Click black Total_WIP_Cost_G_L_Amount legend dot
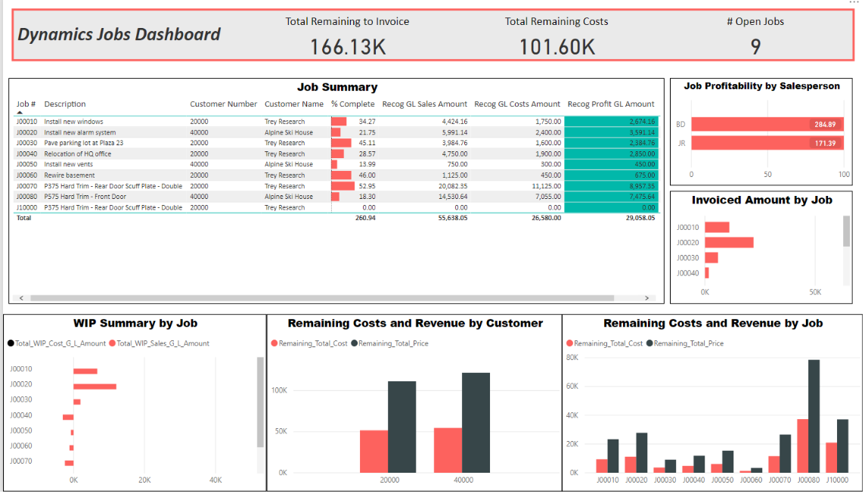The image size is (868, 500). (11, 343)
